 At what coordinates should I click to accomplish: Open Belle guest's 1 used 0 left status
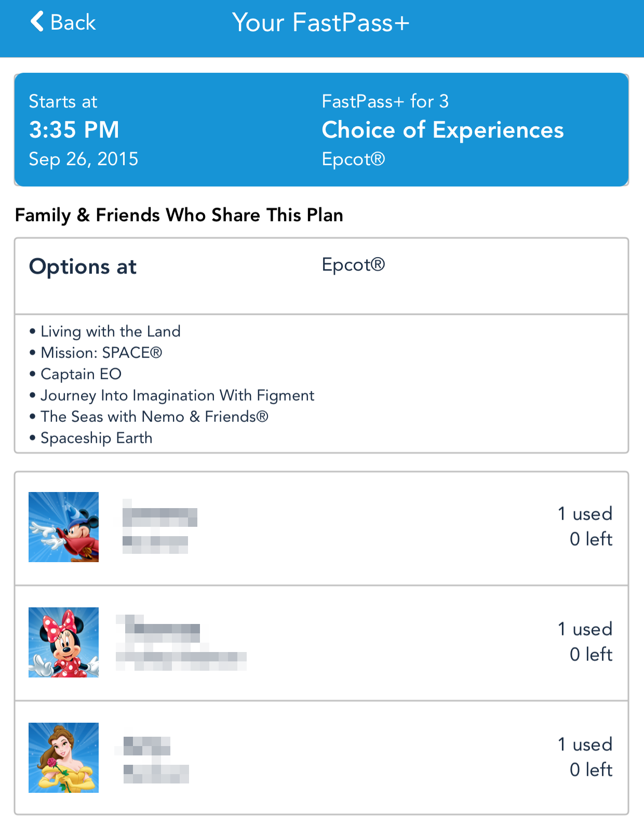pos(585,757)
